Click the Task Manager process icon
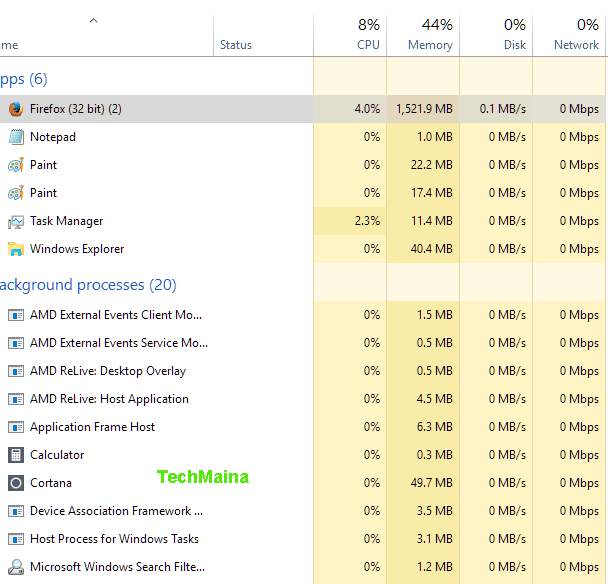Image resolution: width=608 pixels, height=584 pixels. click(x=16, y=221)
